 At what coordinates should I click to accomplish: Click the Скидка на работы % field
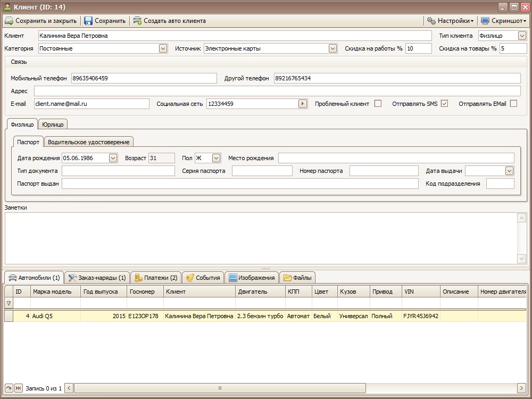[x=419, y=48]
